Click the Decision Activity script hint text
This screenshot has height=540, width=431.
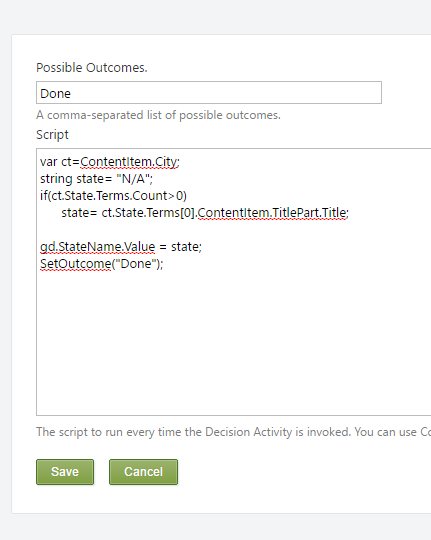[234, 432]
